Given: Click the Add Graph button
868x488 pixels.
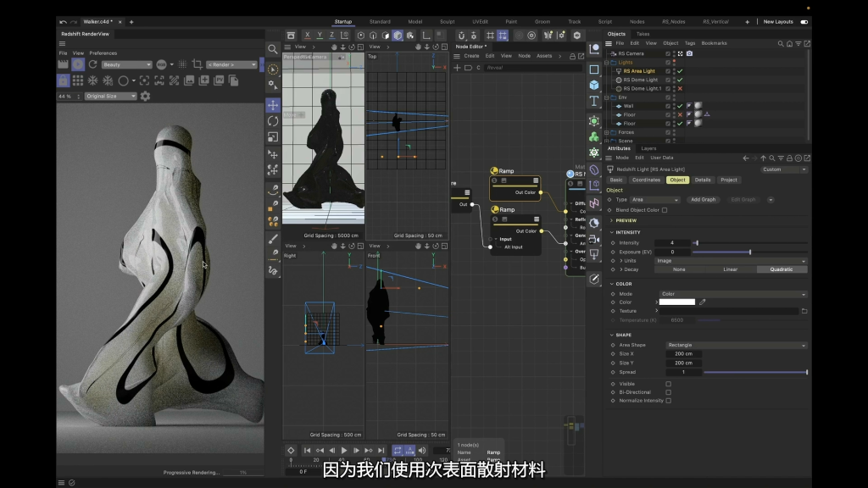Looking at the screenshot, I should 703,200.
